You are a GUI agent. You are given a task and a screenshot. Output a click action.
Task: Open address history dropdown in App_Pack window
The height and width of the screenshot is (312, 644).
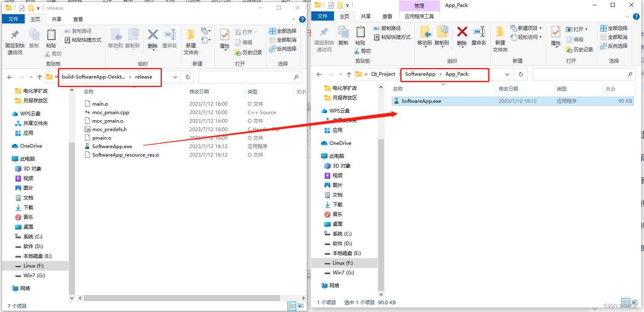(507, 74)
